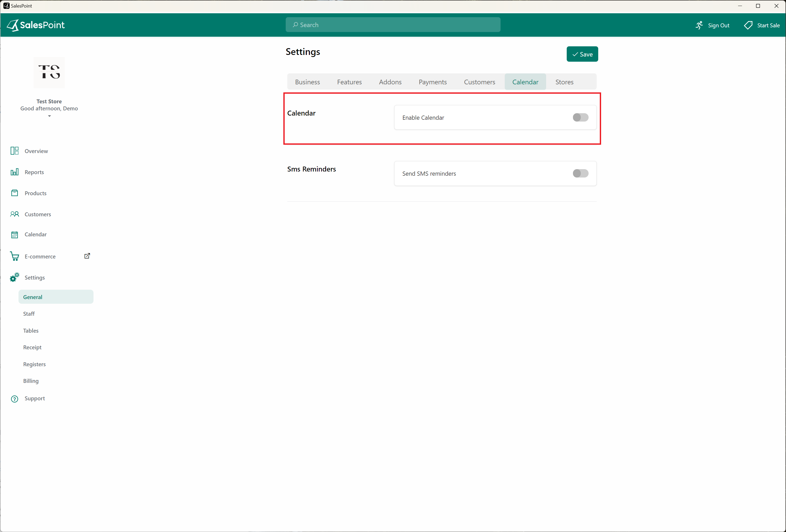Click the Save button
786x532 pixels.
click(x=582, y=54)
